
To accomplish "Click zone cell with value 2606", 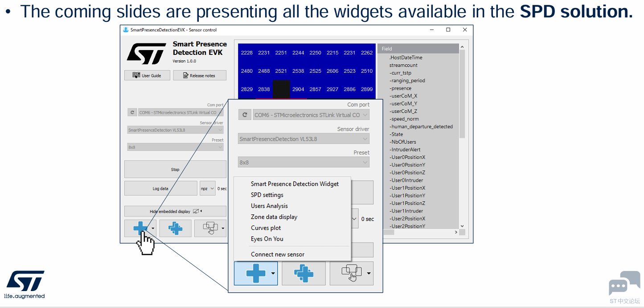I will [332, 71].
